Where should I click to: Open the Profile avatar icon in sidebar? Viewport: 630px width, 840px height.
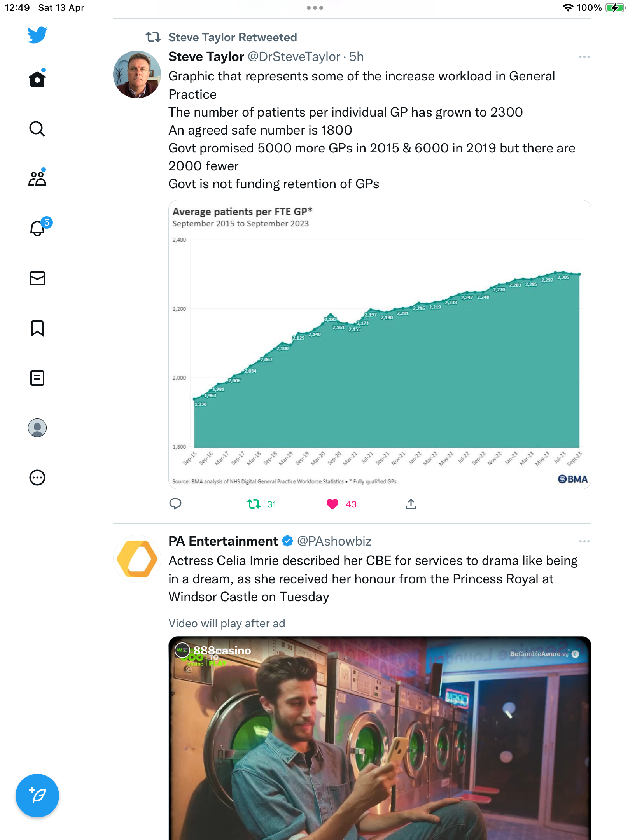click(37, 428)
